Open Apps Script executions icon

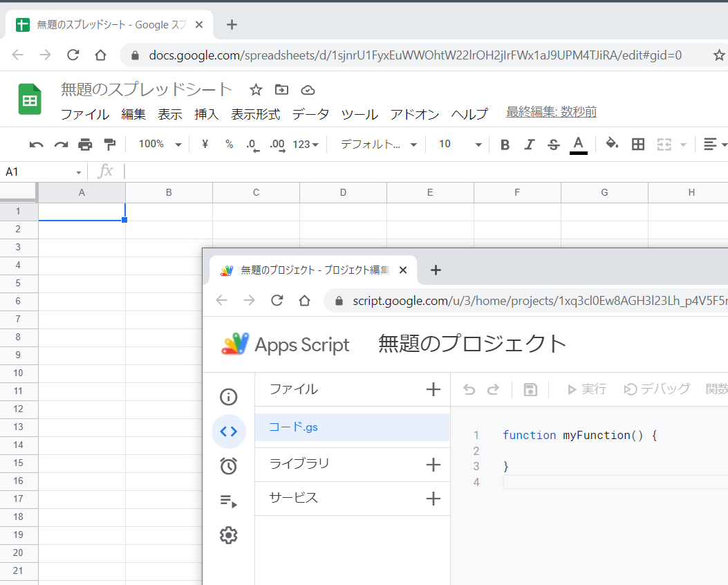click(228, 501)
